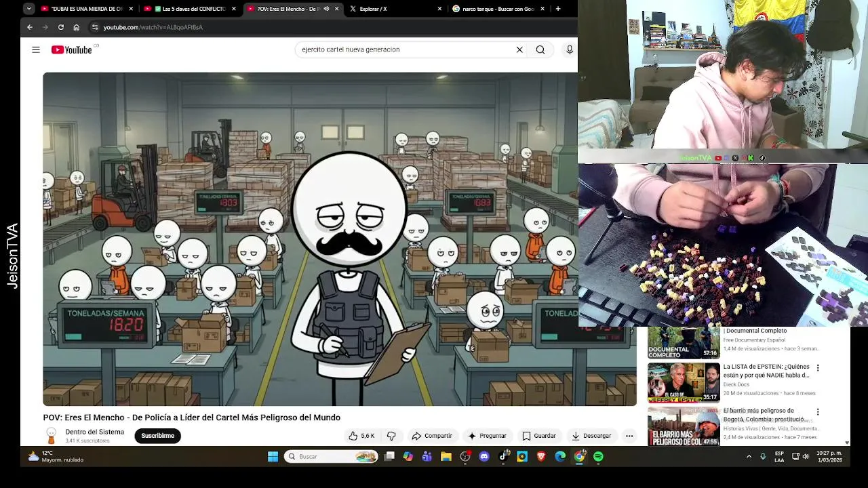The width and height of the screenshot is (868, 488).
Task: Launch Copilot from the taskbar
Action: 408,457
